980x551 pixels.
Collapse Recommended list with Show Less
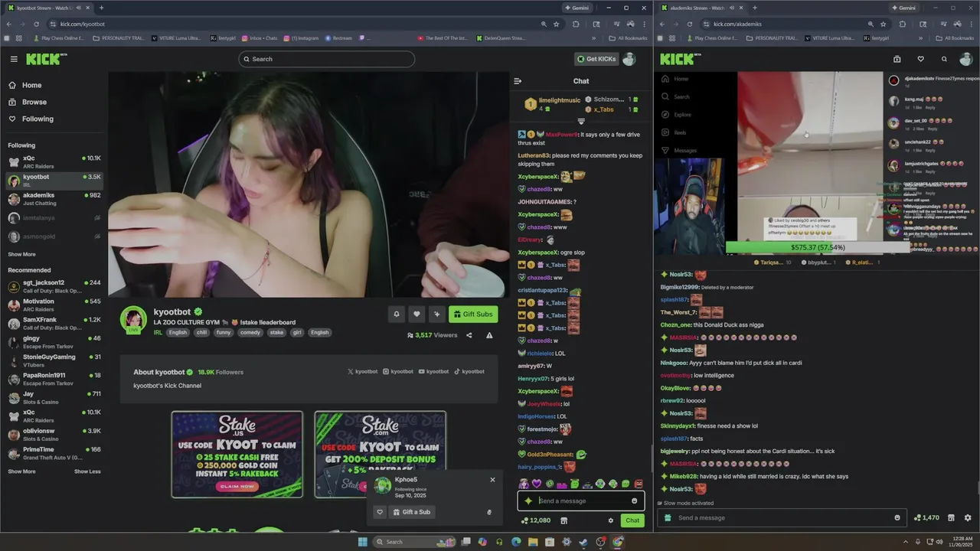(87, 471)
